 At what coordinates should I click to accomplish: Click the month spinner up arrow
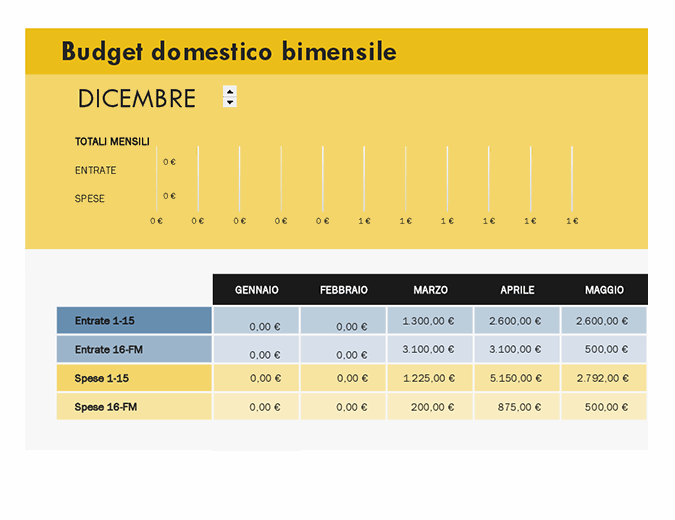[x=230, y=91]
